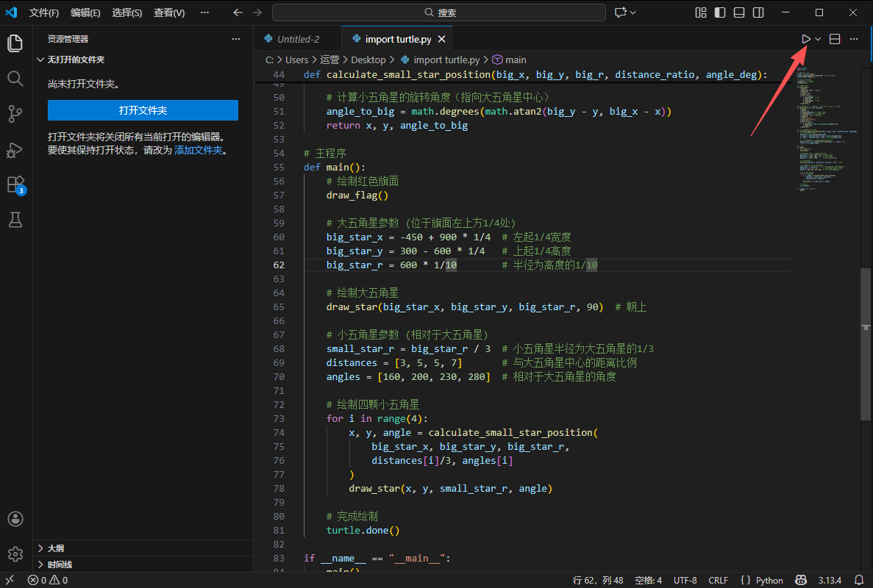Open the Search view in activity bar
Screen dimensions: 873x588
15,79
